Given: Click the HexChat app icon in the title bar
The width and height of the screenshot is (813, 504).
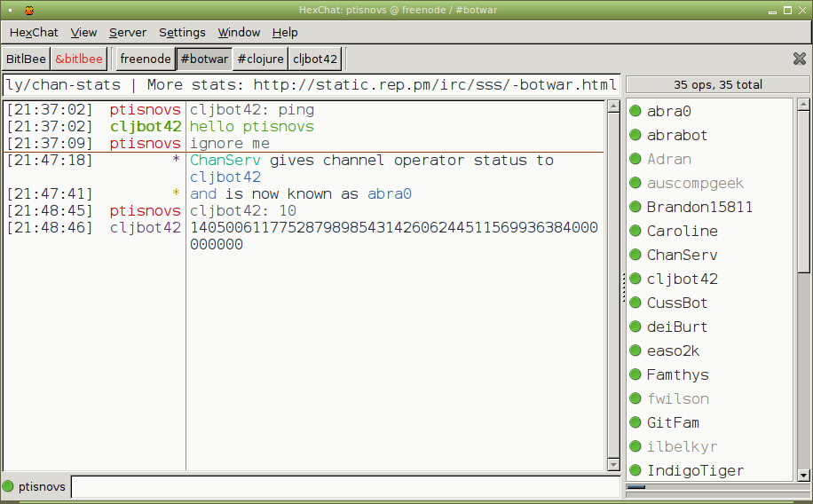Looking at the screenshot, I should tap(29, 10).
